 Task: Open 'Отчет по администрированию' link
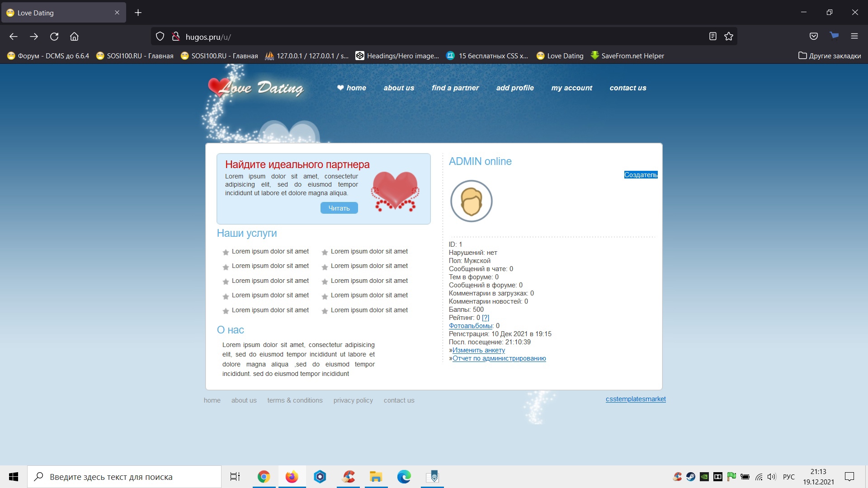pyautogui.click(x=499, y=358)
